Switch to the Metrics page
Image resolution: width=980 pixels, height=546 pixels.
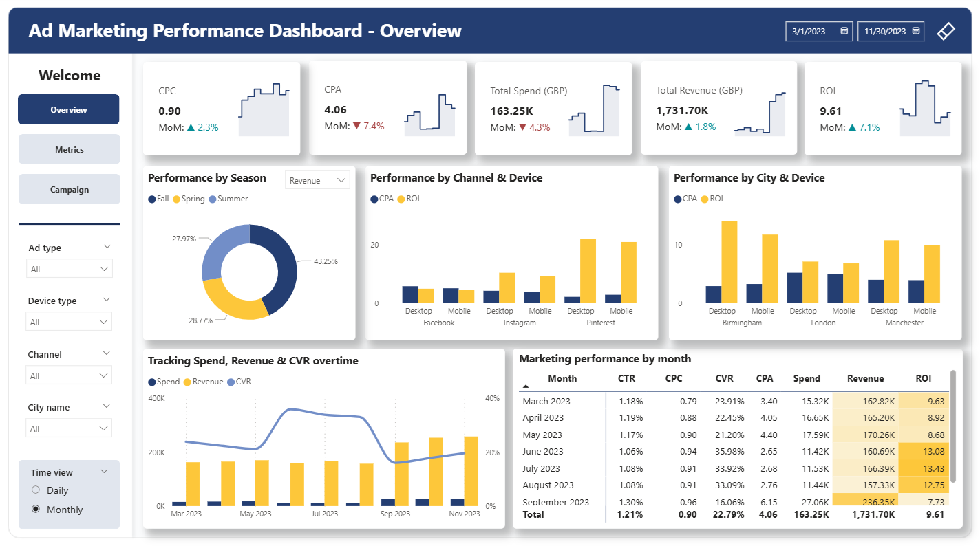click(x=69, y=149)
